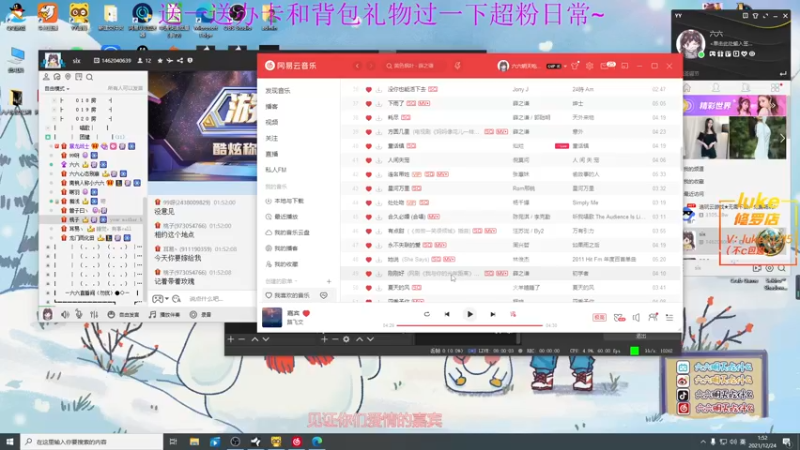Screen dimensions: 800x450
Task: Skip to previous track in NetEase player
Action: [x=447, y=314]
